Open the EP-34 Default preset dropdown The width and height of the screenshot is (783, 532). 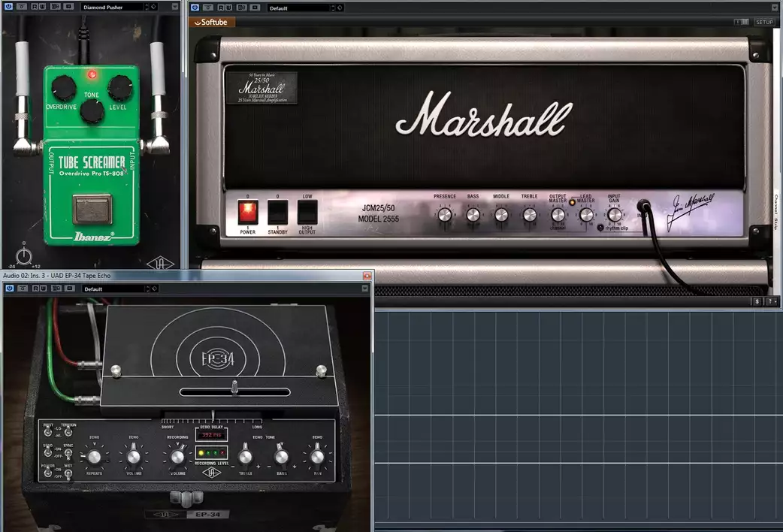[113, 289]
